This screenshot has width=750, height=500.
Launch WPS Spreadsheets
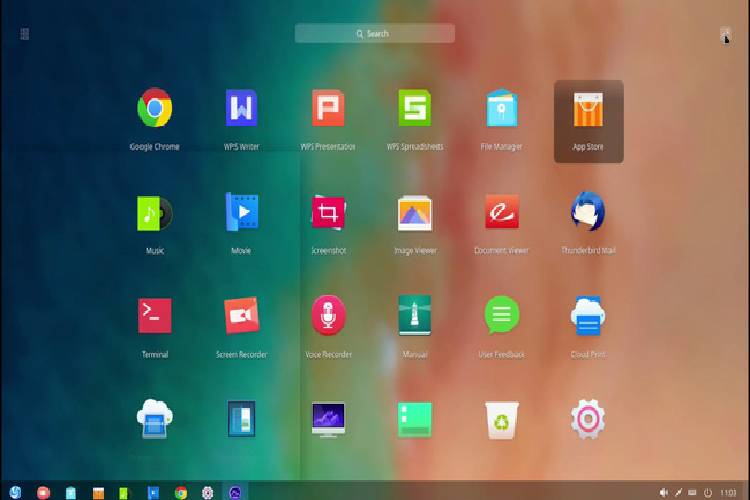click(x=415, y=108)
